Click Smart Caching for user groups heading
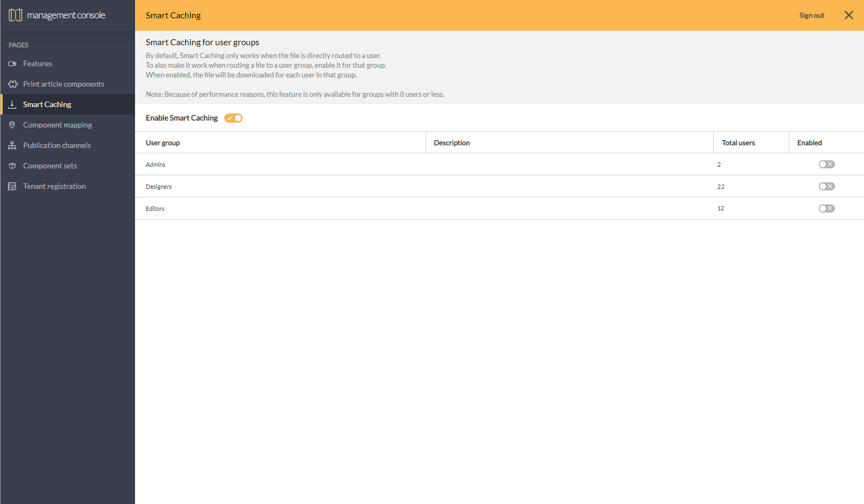Viewport: 864px width, 504px height. point(202,42)
